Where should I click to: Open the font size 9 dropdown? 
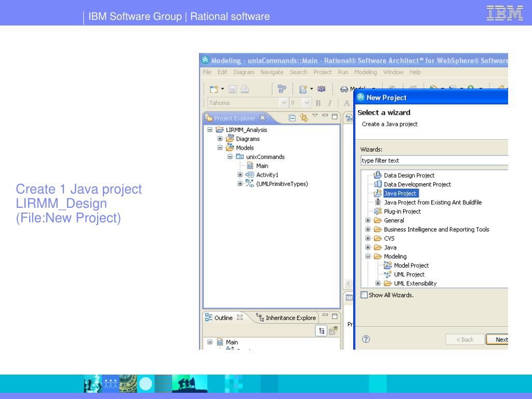pyautogui.click(x=307, y=102)
